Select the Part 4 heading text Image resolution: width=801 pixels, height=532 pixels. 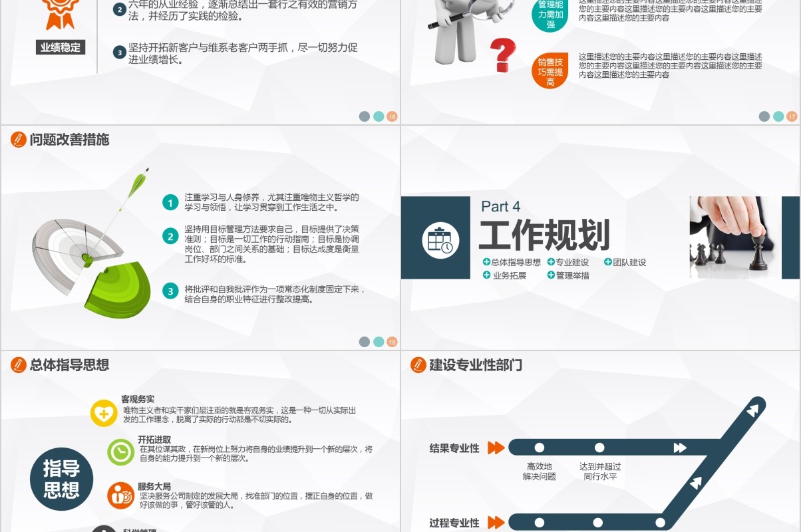click(x=500, y=206)
